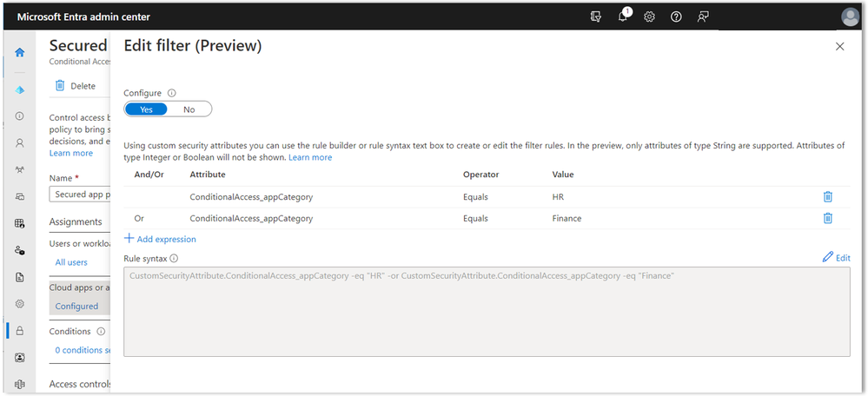Click the feedback icon in header

pos(703,16)
